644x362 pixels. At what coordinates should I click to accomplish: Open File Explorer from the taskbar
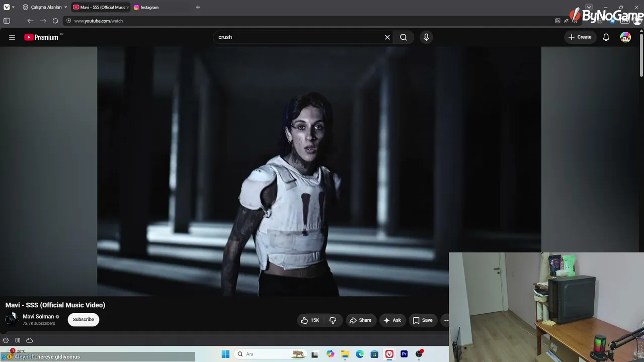point(345,354)
